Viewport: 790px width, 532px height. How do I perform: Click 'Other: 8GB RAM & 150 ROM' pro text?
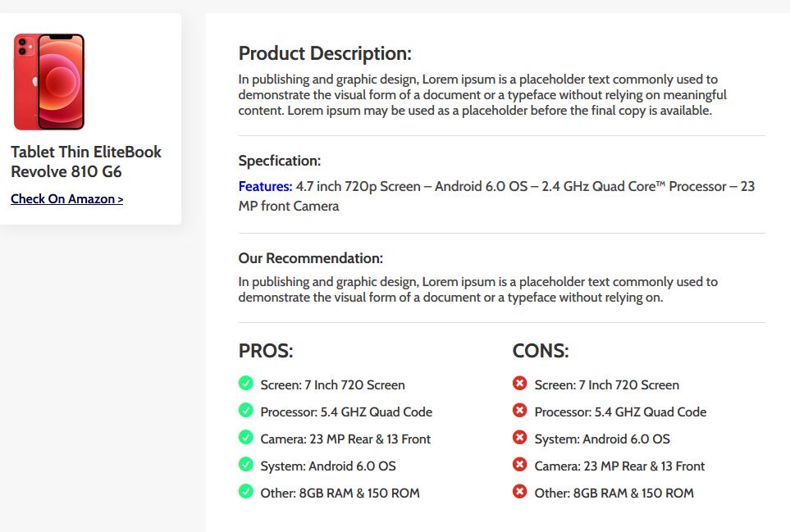tap(340, 493)
